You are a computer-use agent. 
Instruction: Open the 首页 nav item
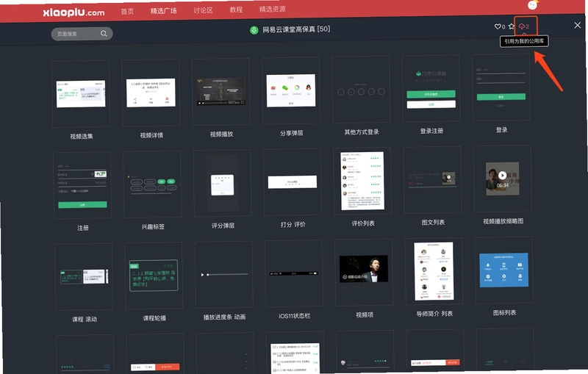pos(127,11)
